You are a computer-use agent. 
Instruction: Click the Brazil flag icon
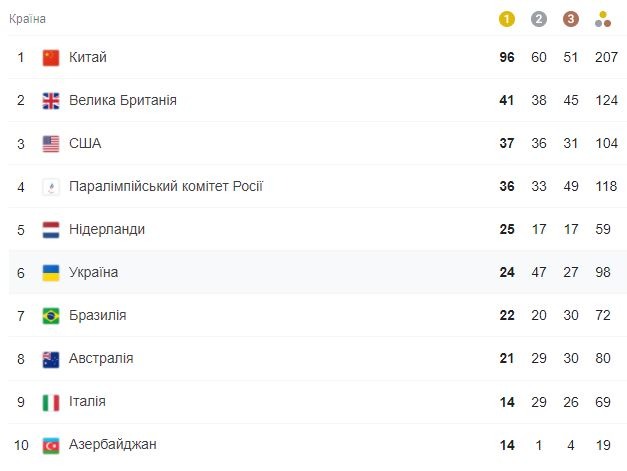(x=51, y=316)
